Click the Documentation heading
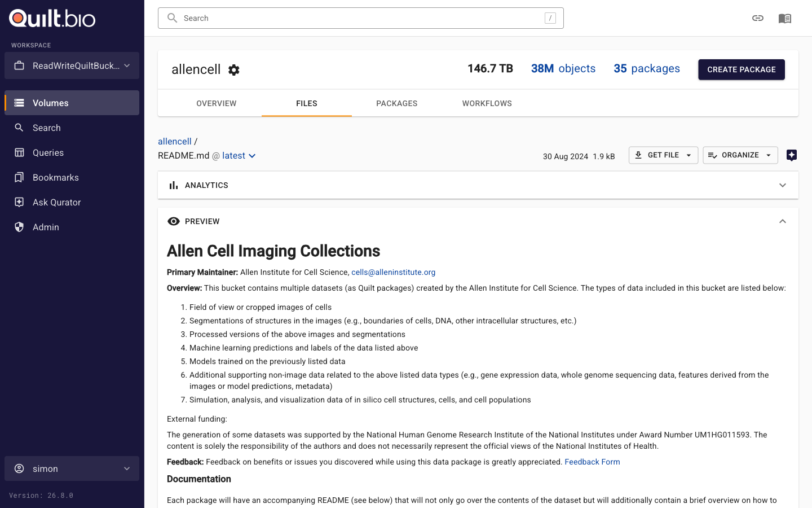Image resolution: width=812 pixels, height=508 pixels. pyautogui.click(x=199, y=479)
